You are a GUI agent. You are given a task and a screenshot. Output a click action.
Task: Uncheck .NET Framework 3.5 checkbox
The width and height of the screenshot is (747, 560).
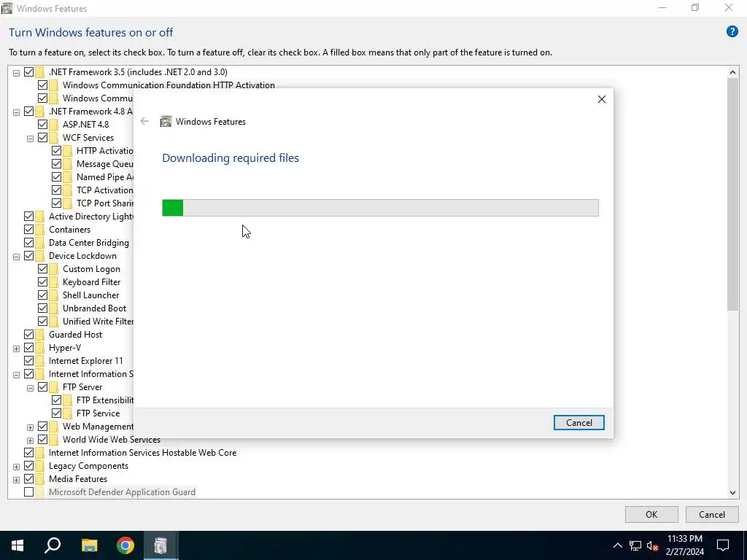28,72
